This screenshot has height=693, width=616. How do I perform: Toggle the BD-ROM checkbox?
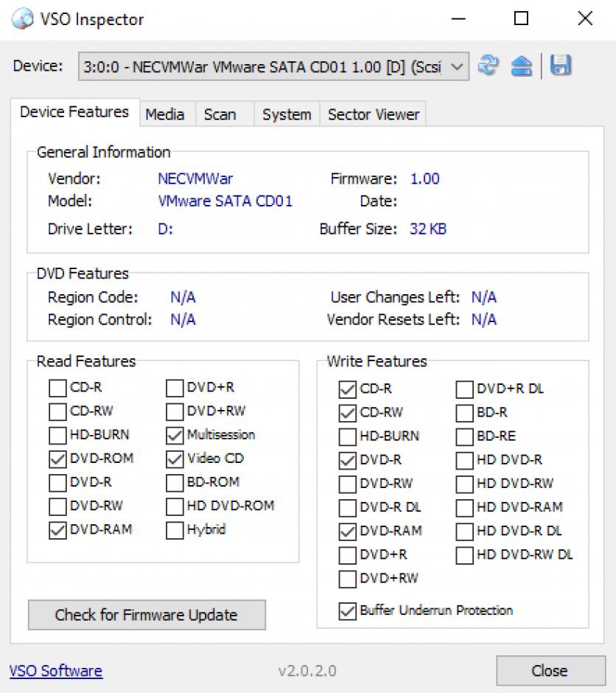175,483
